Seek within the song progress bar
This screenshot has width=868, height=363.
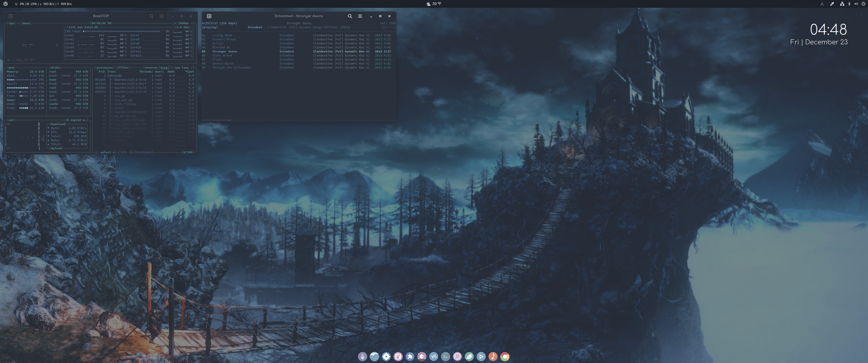click(x=299, y=120)
